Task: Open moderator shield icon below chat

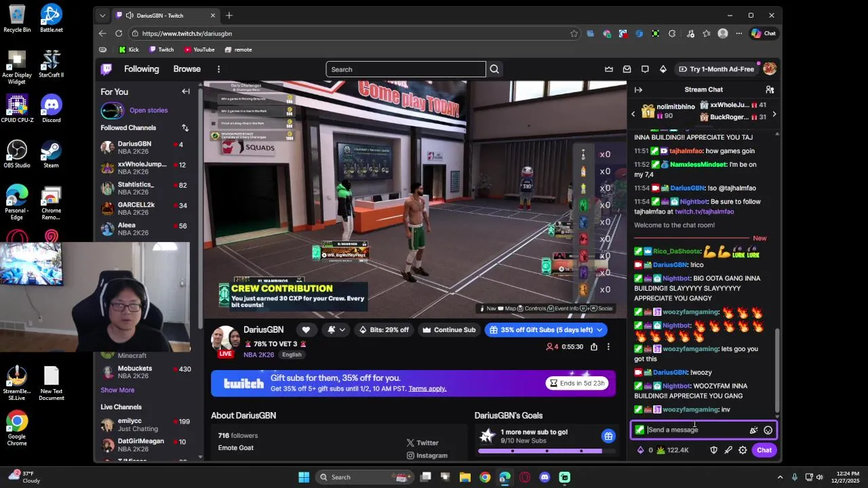Action: [x=713, y=450]
